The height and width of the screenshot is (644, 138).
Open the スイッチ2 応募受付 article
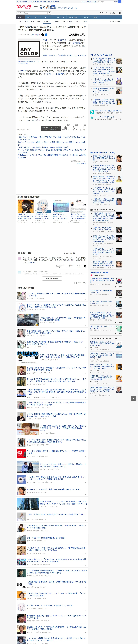click(56, 452)
